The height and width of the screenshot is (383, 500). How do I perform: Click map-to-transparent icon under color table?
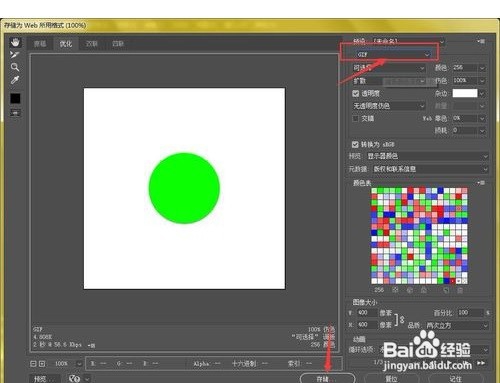pyautogui.click(x=395, y=290)
